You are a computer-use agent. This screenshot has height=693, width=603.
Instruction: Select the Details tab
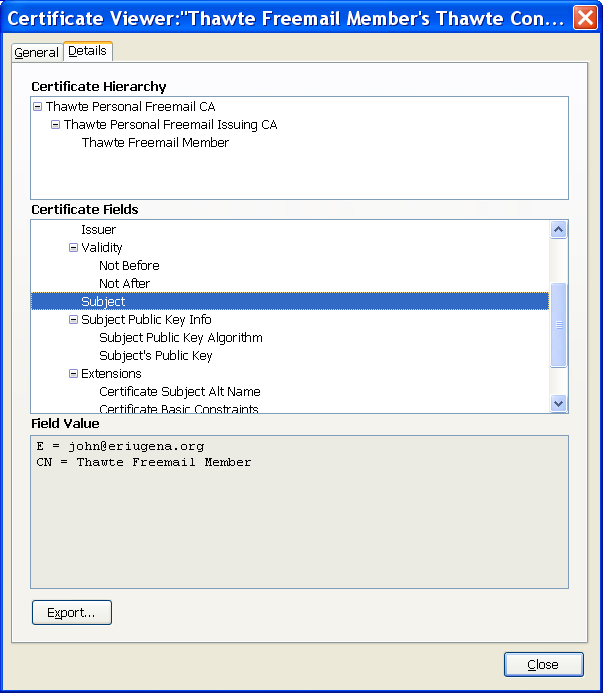coord(88,51)
